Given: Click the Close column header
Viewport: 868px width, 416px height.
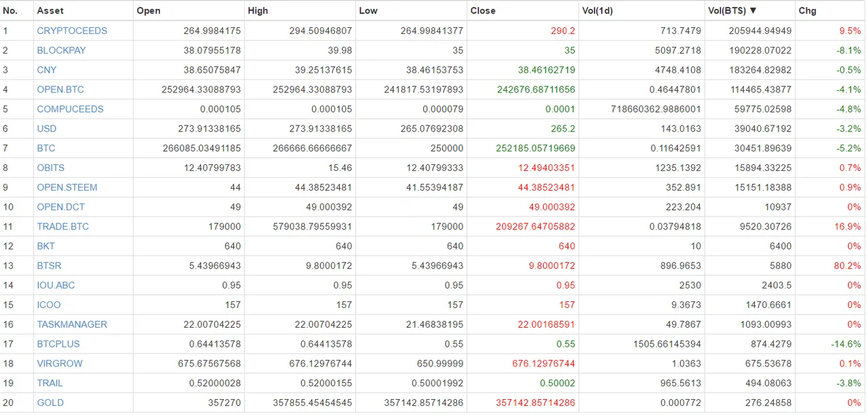Looking at the screenshot, I should 483,11.
